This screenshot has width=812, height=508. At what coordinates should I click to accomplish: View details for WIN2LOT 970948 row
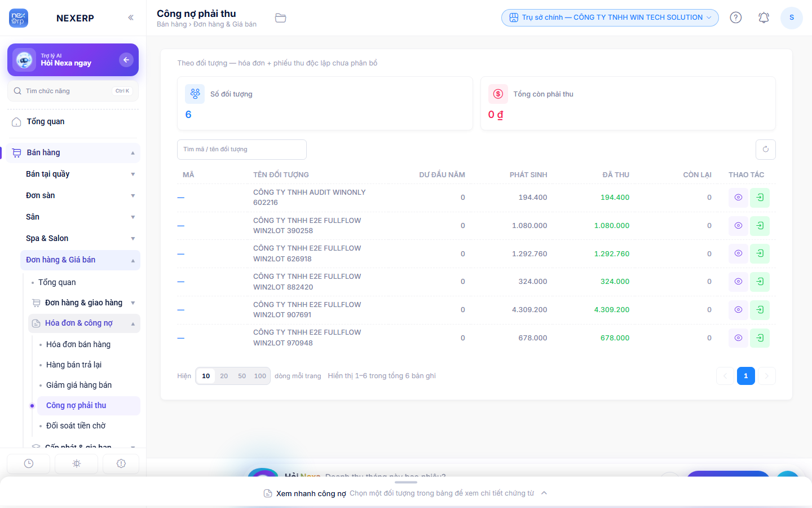738,338
